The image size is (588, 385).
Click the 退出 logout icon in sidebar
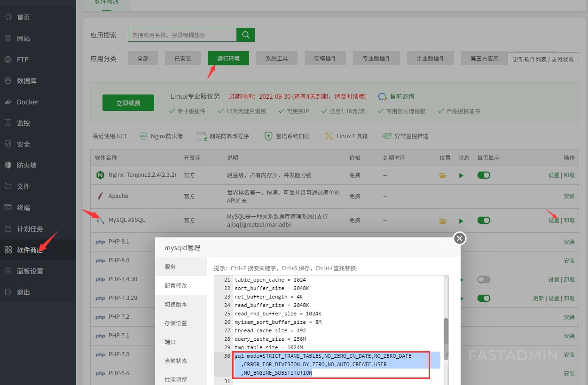[8, 292]
